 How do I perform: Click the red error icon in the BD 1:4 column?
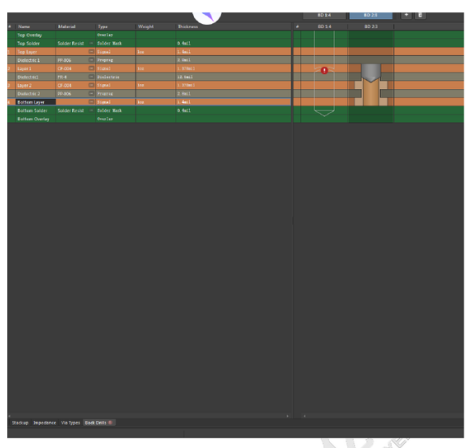pos(324,70)
